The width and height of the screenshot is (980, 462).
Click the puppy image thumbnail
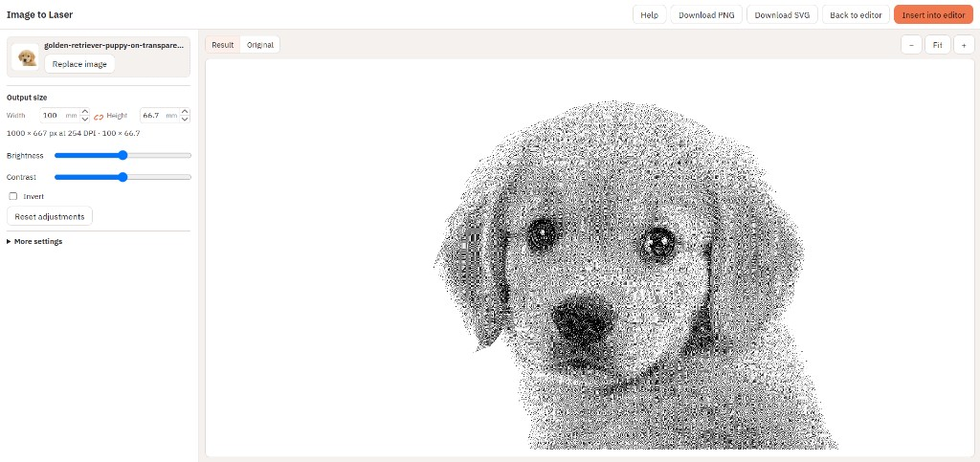(26, 57)
